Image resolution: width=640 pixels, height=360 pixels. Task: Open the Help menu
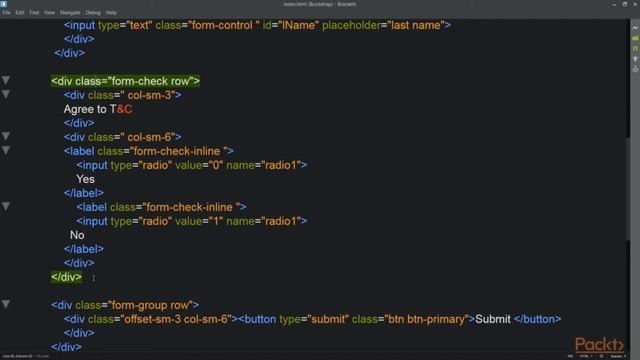[x=111, y=13]
